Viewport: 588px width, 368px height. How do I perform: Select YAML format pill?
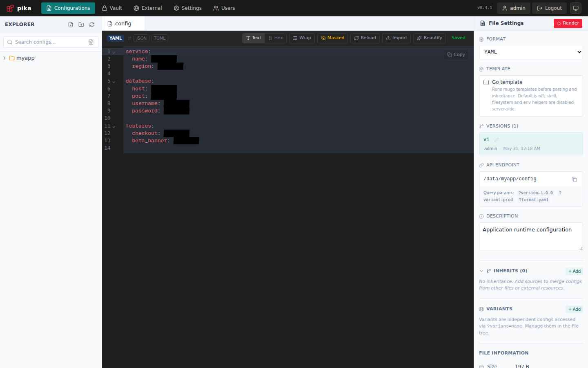tap(116, 38)
